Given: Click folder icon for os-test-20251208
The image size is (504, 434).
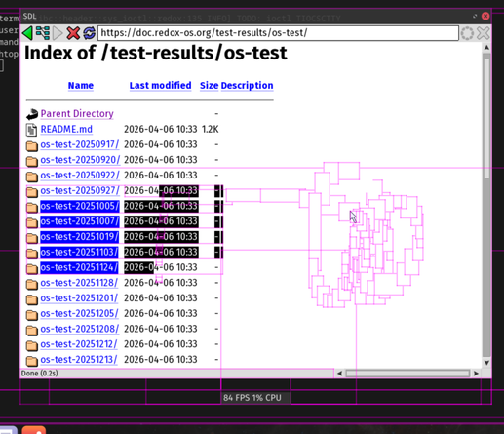Looking at the screenshot, I should click(32, 330).
